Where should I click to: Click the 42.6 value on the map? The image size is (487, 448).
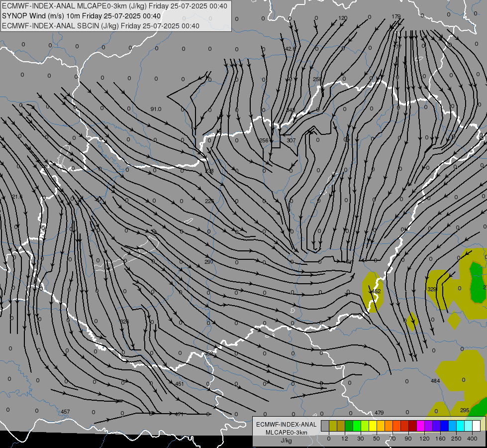tap(291, 49)
